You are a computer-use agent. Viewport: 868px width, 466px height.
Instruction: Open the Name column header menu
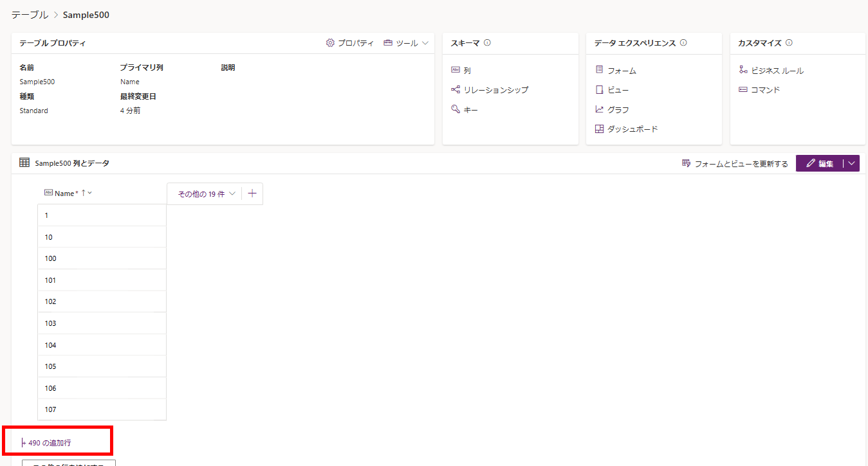tap(89, 193)
